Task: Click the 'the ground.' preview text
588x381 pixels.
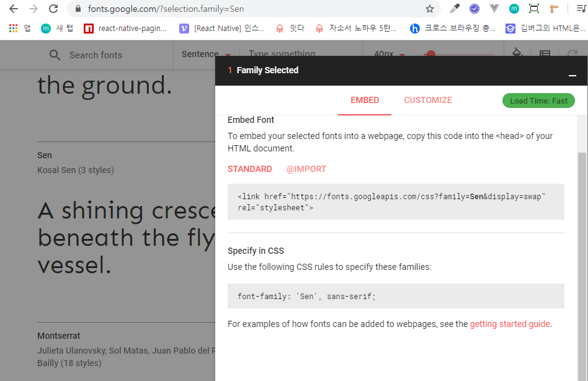Action: (105, 86)
